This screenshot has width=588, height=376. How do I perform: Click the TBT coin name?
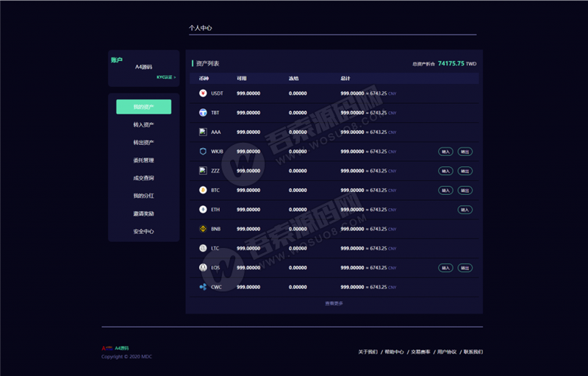[215, 113]
